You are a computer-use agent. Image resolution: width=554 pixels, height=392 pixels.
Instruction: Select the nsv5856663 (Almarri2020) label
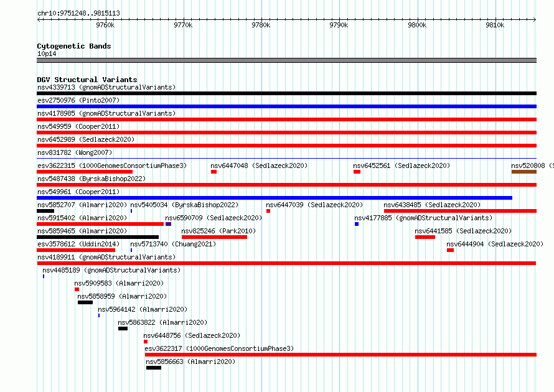(x=190, y=362)
